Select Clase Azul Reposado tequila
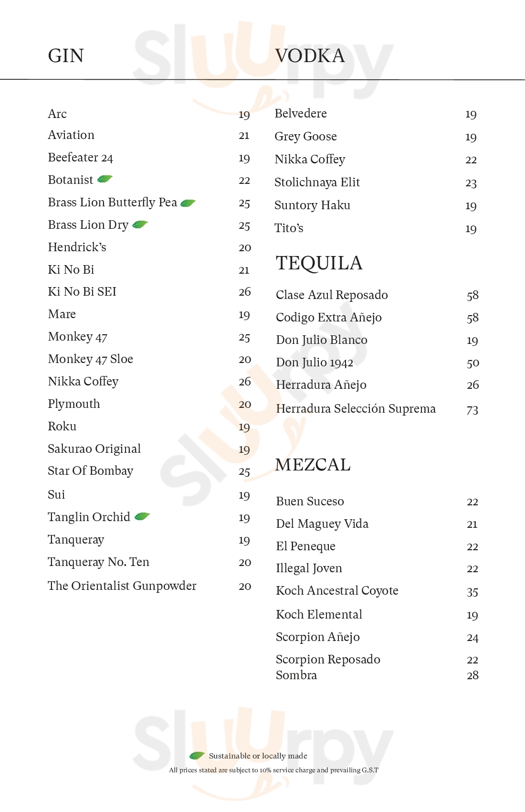This screenshot has width=525, height=812. click(332, 295)
